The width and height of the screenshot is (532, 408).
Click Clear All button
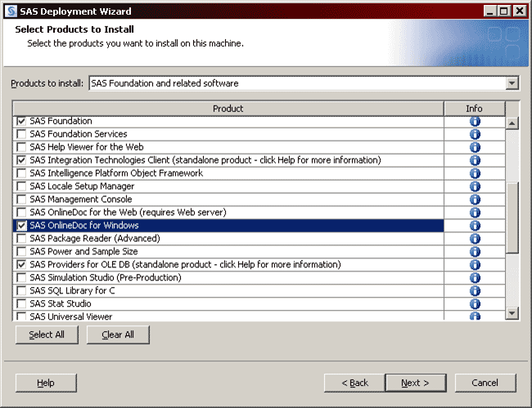tap(118, 334)
